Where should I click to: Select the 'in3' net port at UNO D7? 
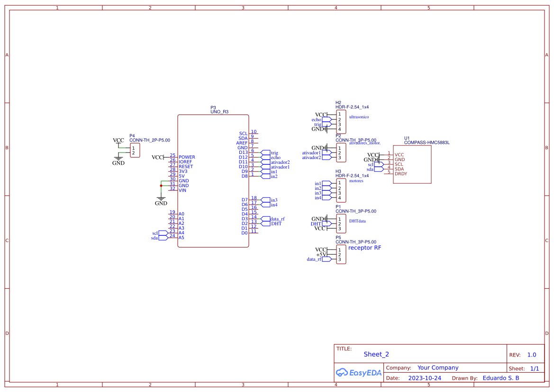(269, 200)
